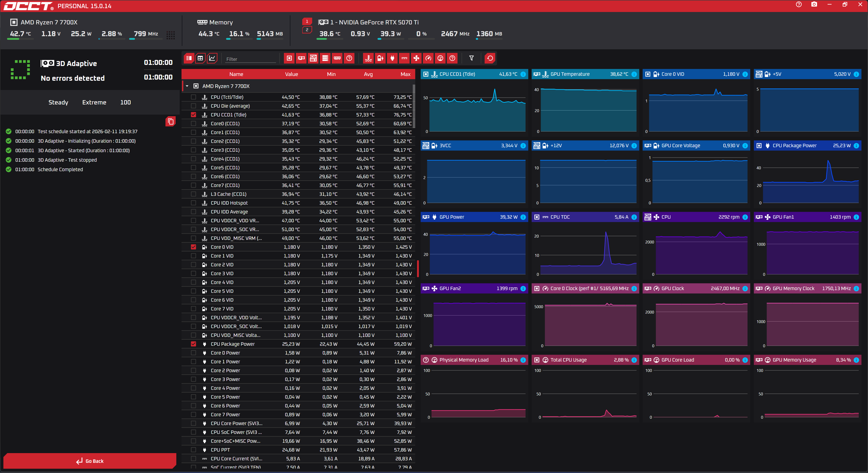Click the CPU TDC graph header
The height and width of the screenshot is (473, 868).
tap(585, 217)
